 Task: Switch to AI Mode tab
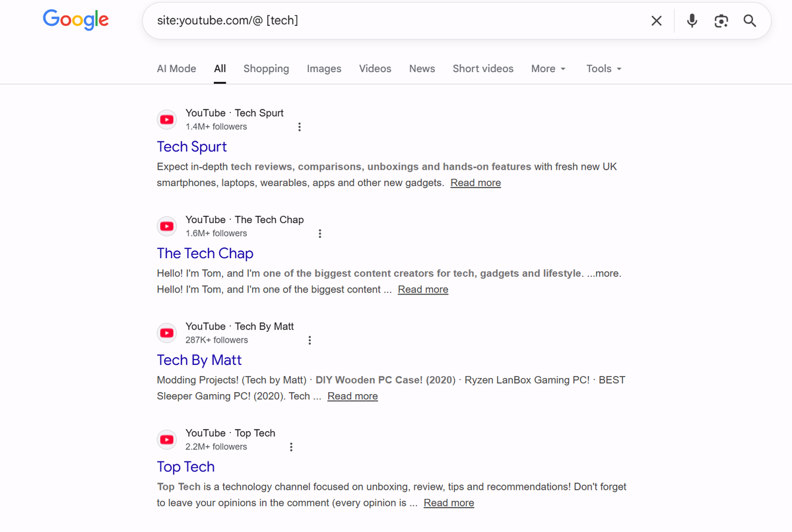(176, 69)
